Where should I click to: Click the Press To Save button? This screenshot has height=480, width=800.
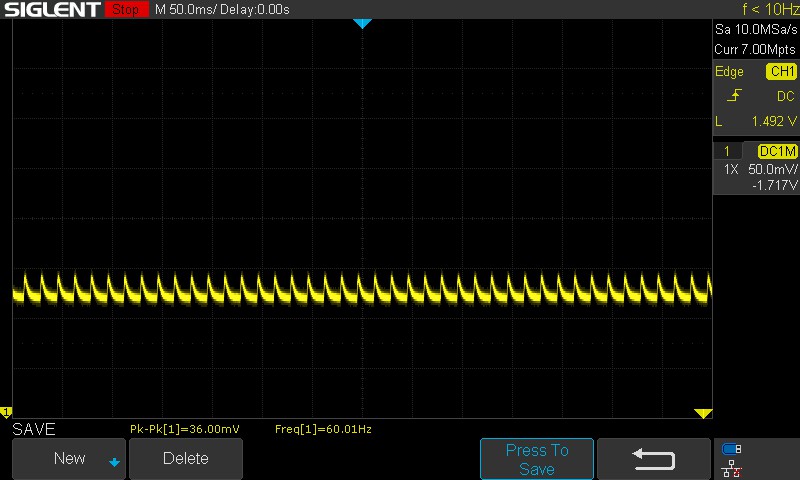pos(537,459)
